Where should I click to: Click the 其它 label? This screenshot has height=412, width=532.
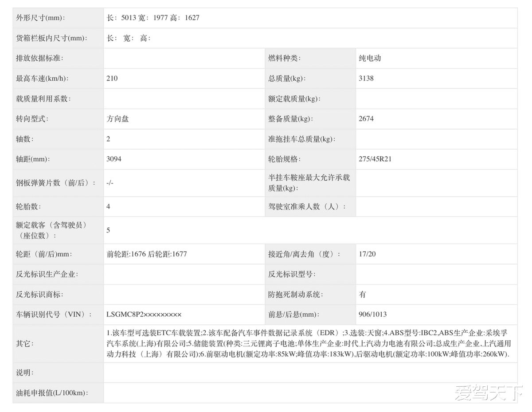[x=25, y=343]
